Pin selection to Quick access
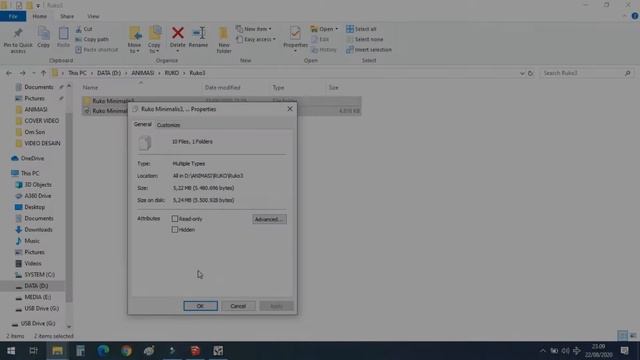Viewport: 640px width, 360px height. 18,40
